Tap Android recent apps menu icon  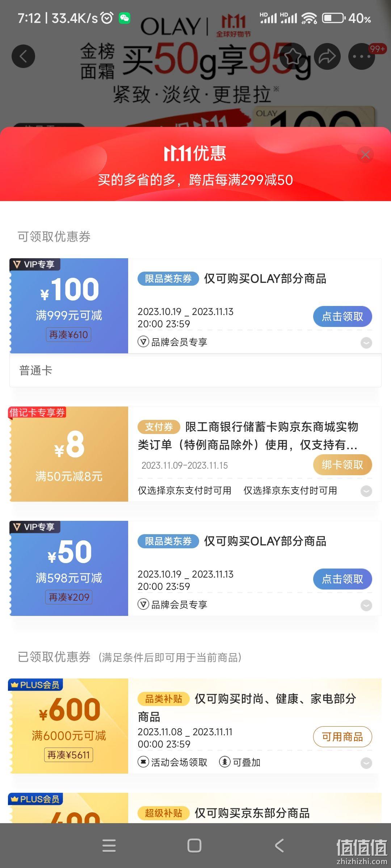[x=109, y=846]
